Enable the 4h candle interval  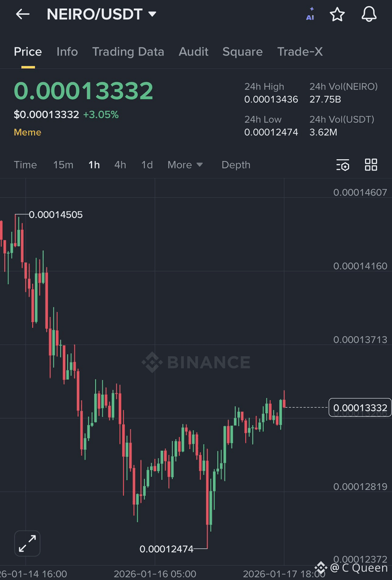click(x=120, y=165)
